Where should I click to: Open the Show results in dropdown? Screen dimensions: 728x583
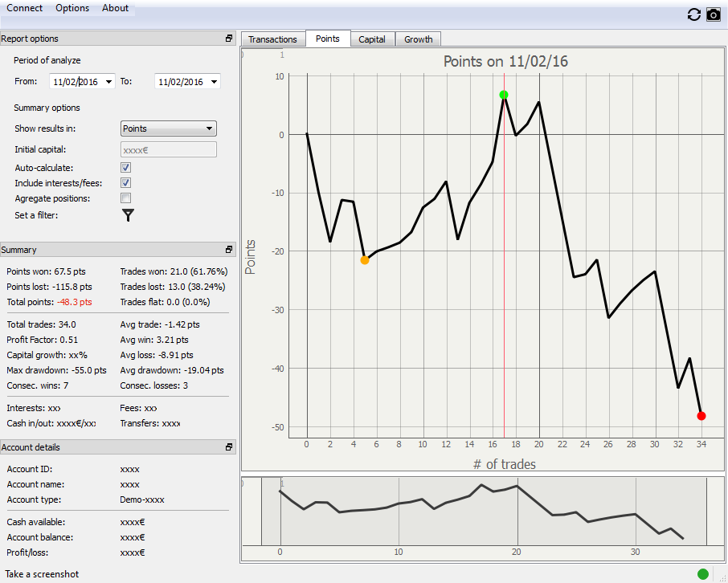coord(169,128)
